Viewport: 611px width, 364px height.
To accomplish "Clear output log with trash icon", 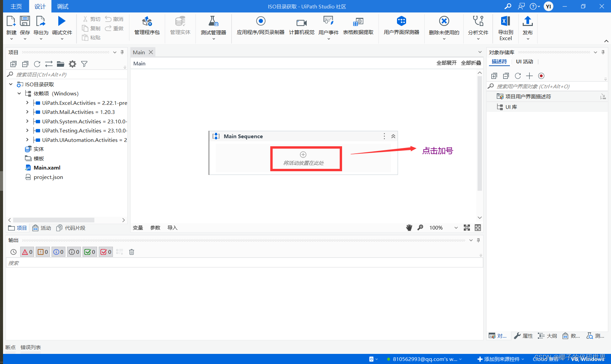I will pyautogui.click(x=131, y=252).
